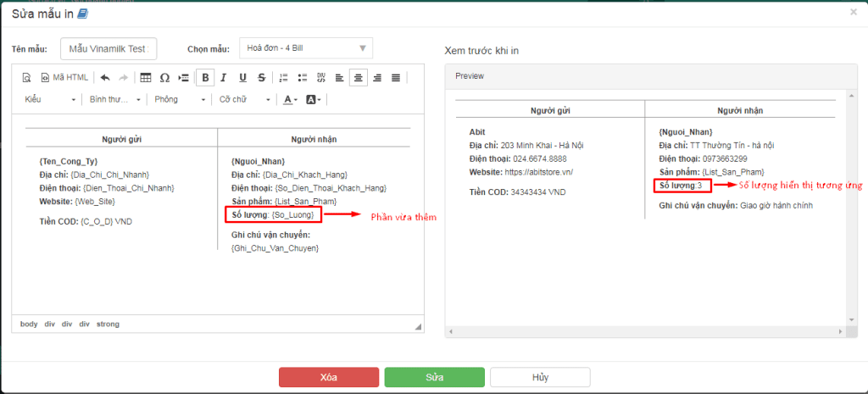
Task: Click the {Dien_Thoai_Chi_Nhanh} placeholder
Action: [x=129, y=188]
